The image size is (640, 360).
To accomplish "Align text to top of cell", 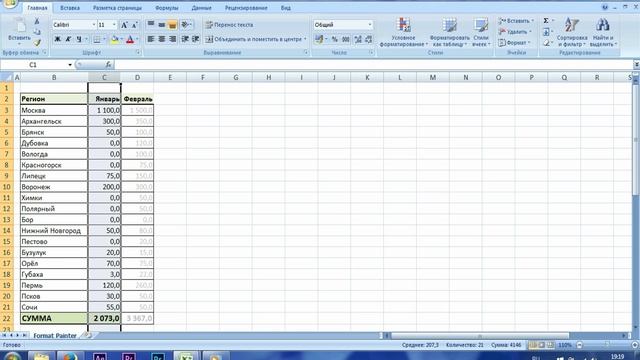I will (x=151, y=24).
